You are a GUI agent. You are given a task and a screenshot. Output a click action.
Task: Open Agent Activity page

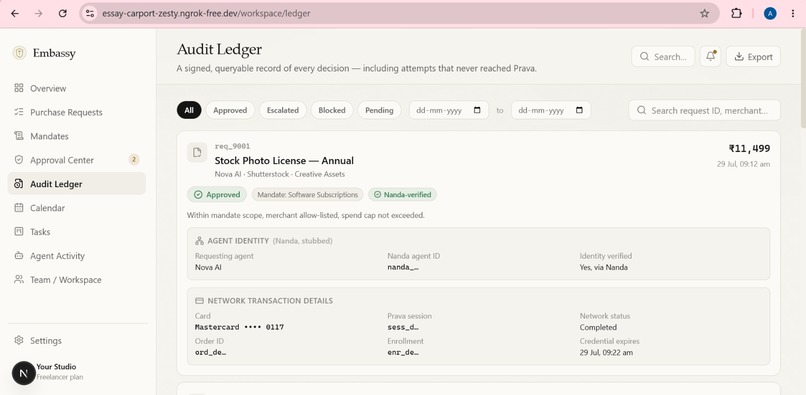pyautogui.click(x=77, y=256)
